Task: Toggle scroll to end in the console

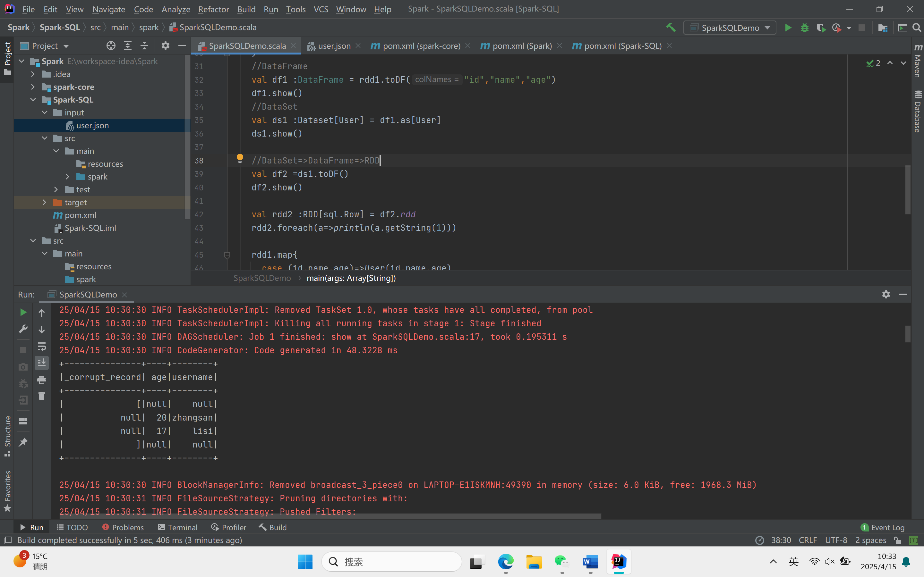Action: coord(42,363)
